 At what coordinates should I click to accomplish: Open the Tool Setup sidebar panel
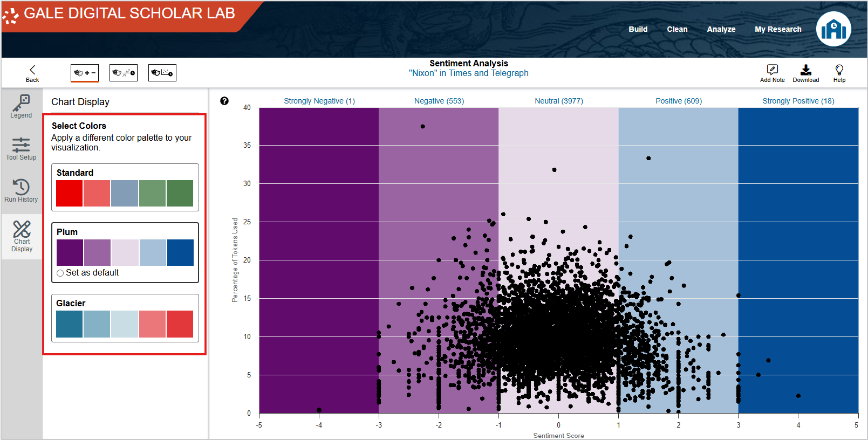pyautogui.click(x=21, y=149)
